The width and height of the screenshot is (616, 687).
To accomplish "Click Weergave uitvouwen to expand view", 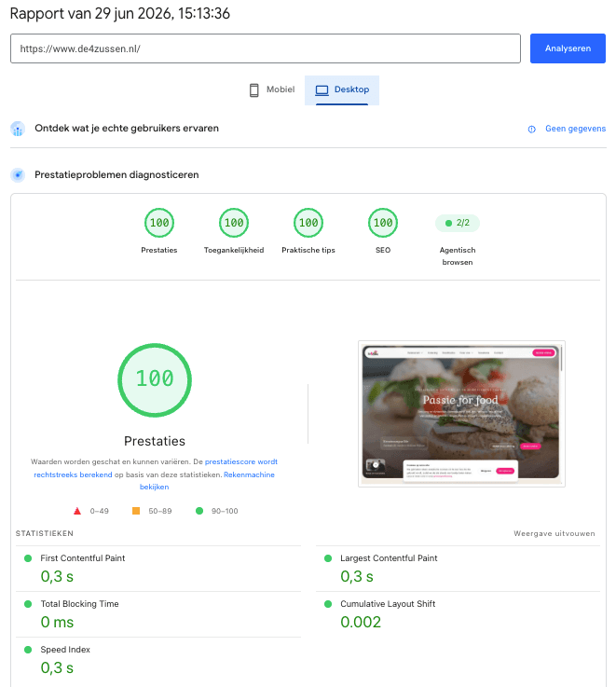I will click(554, 533).
